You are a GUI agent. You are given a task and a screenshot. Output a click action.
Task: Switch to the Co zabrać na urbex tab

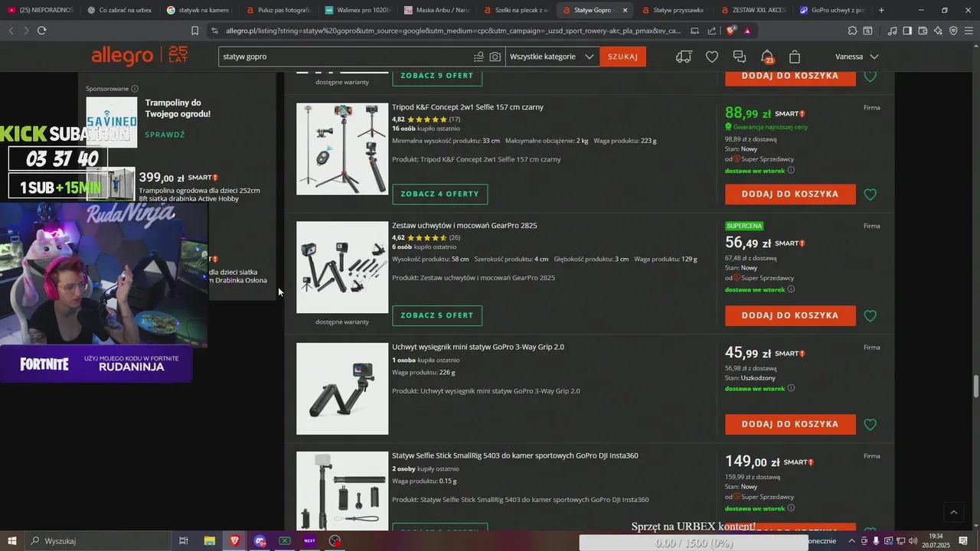pos(120,10)
